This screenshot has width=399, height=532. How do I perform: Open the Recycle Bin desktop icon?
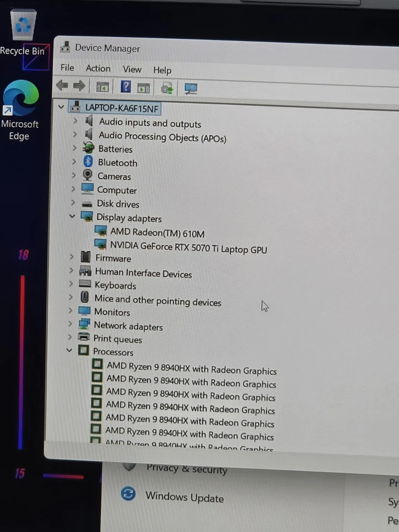click(23, 32)
